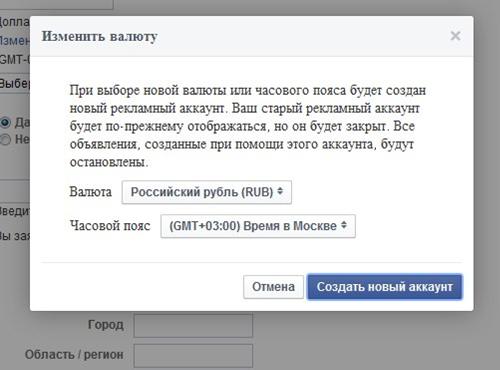Click the currency dropdown's up-down arrows
The image size is (500, 370).
(x=280, y=191)
